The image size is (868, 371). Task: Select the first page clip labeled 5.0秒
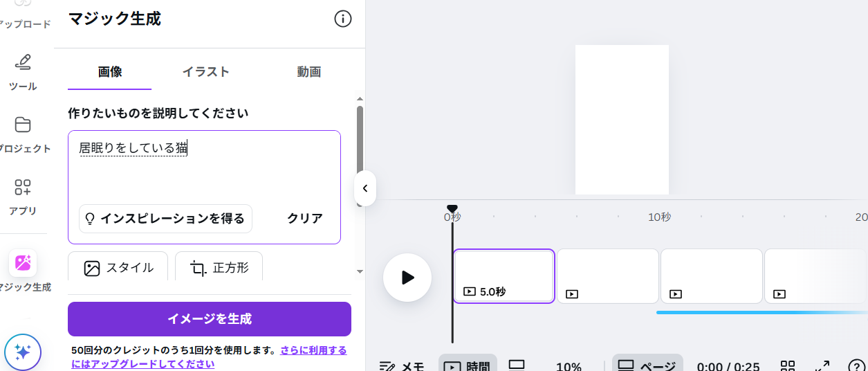(x=504, y=276)
